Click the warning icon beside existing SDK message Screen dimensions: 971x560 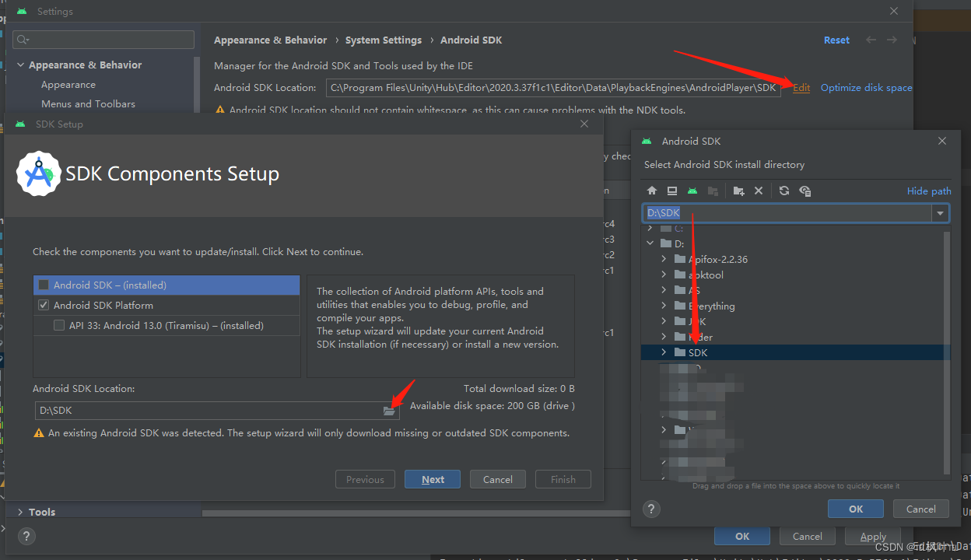[x=39, y=433]
